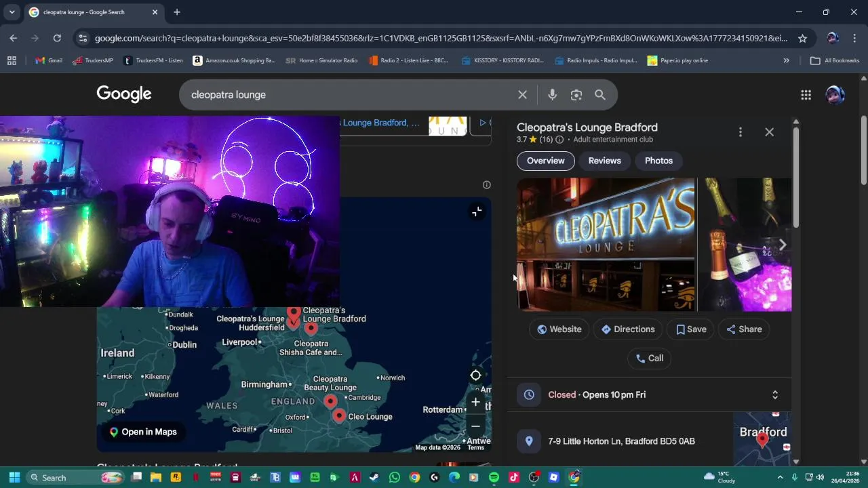Viewport: 868px width, 488px height.
Task: Open the Gmail bookmark
Action: 49,60
